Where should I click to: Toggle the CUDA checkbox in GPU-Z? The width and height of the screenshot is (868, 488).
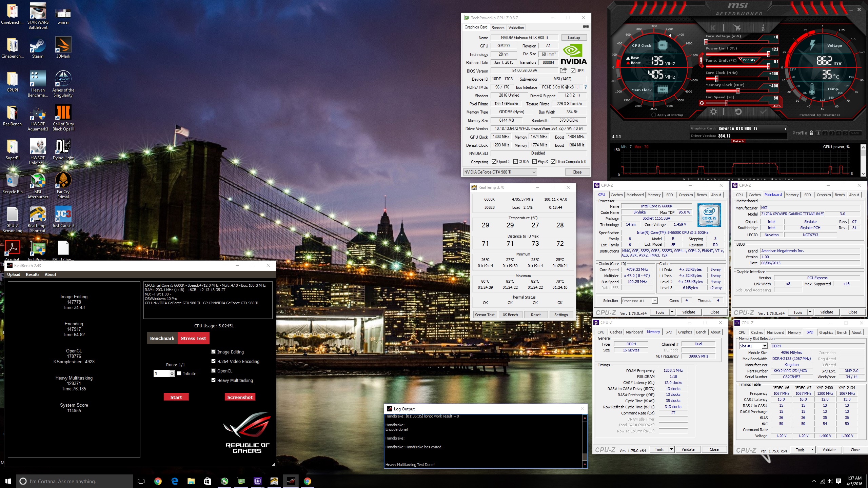click(x=515, y=162)
